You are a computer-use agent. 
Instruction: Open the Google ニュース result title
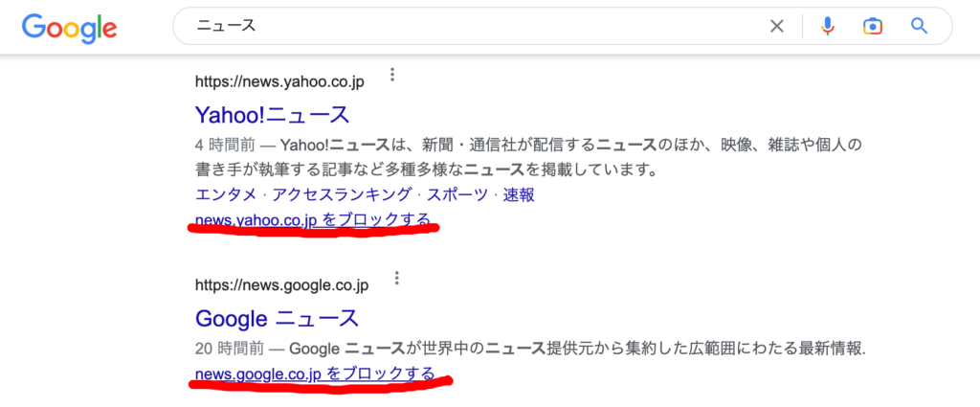point(277,318)
